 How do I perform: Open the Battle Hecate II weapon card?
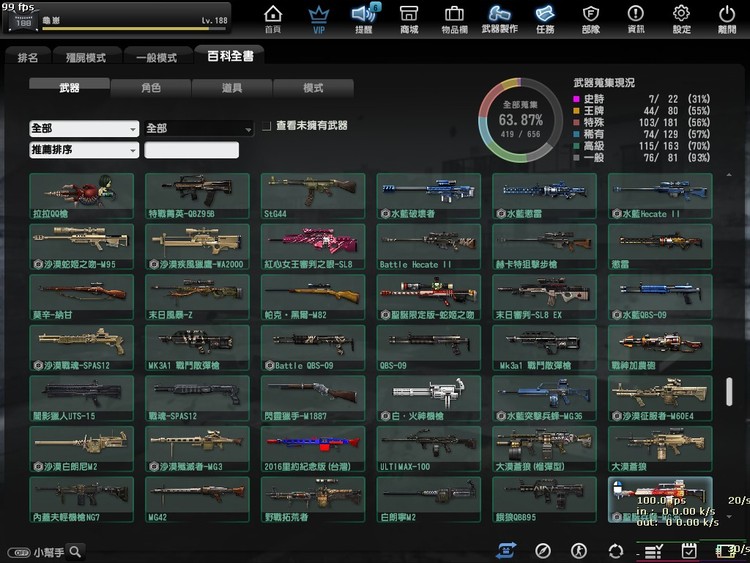[x=429, y=247]
